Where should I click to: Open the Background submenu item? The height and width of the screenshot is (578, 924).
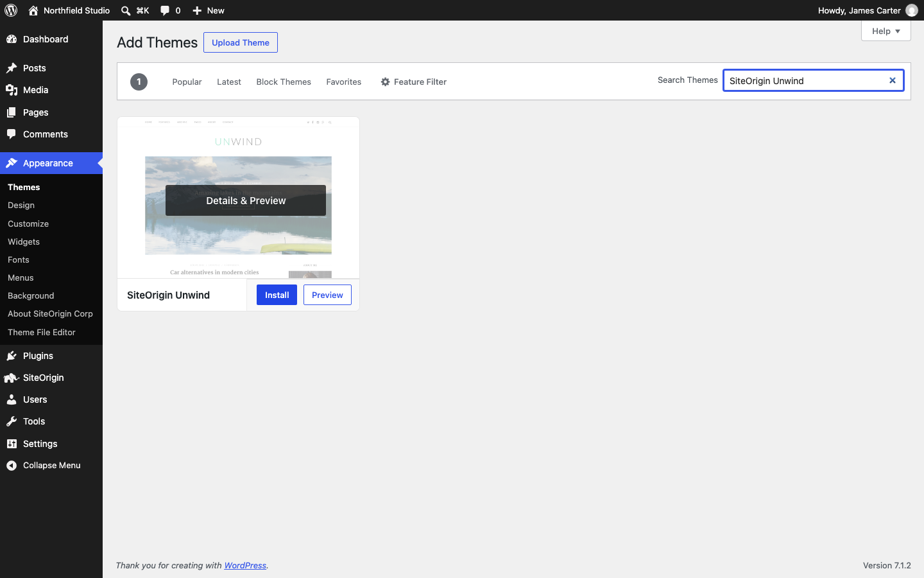pos(31,295)
